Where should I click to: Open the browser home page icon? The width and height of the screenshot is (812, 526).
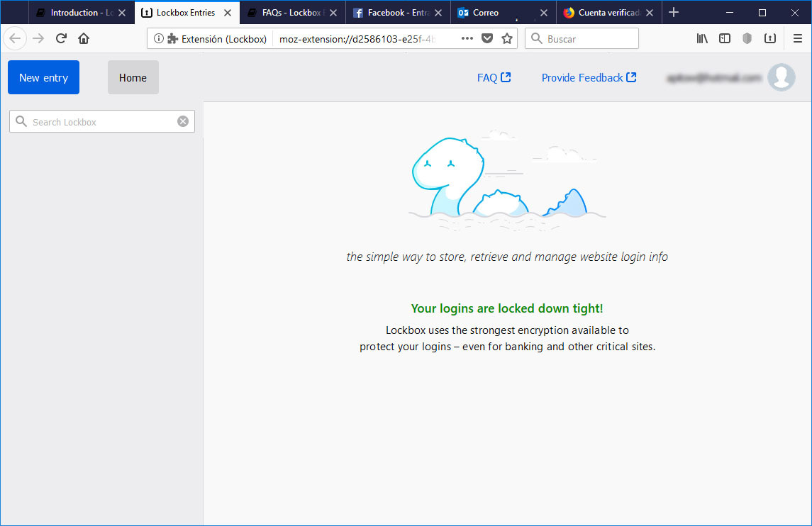pos(84,38)
